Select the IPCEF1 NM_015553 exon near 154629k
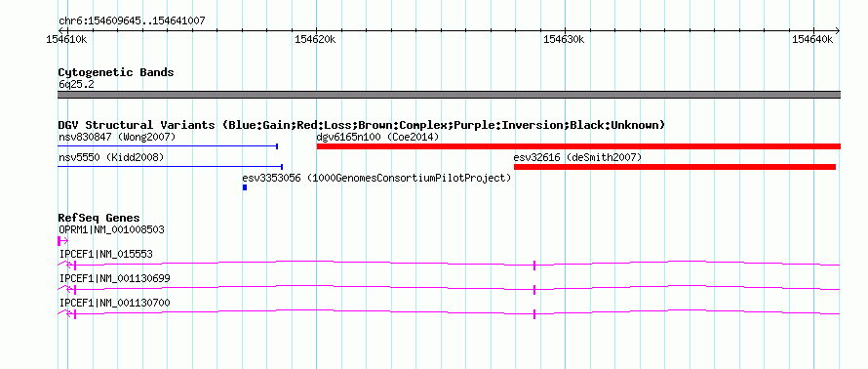Screen dimensions: 868x369 pos(534,266)
